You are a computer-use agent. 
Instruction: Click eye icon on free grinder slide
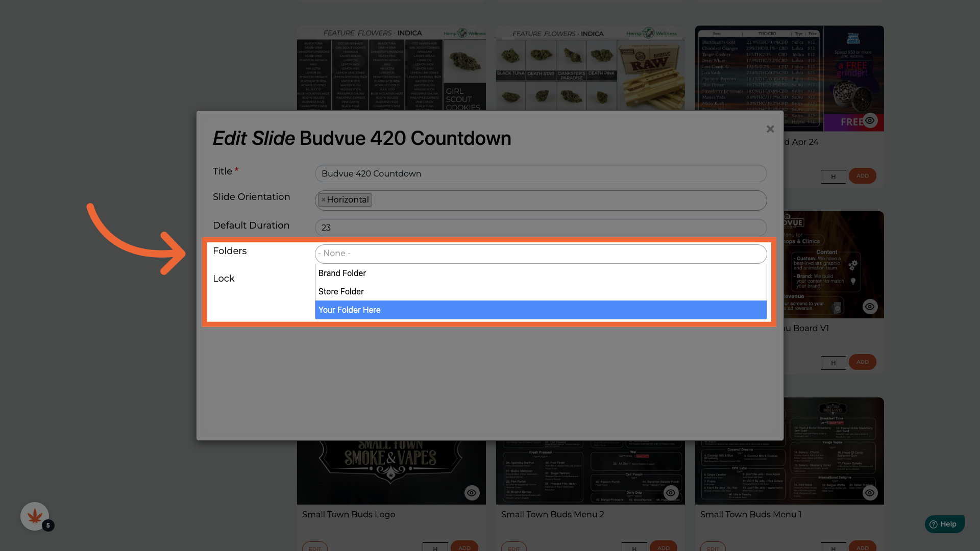(870, 121)
